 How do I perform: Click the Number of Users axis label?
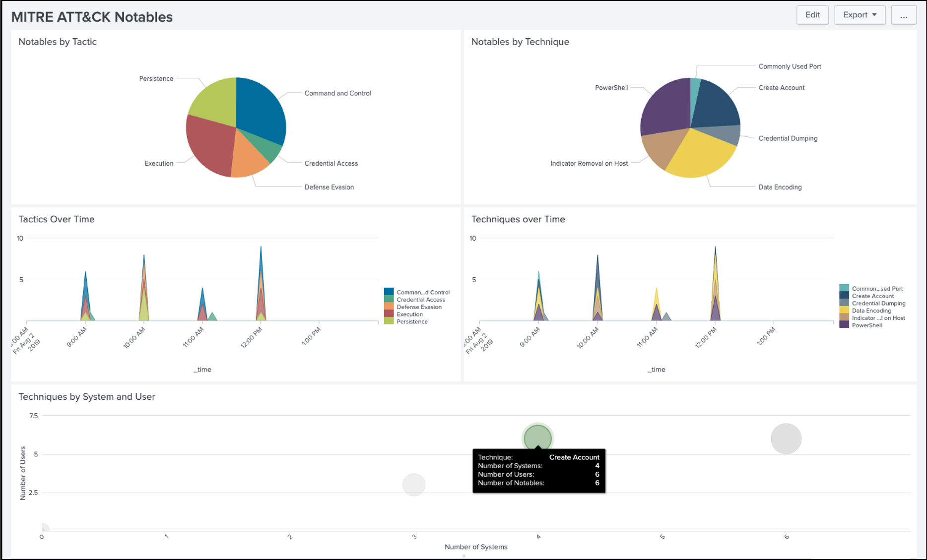coord(23,473)
